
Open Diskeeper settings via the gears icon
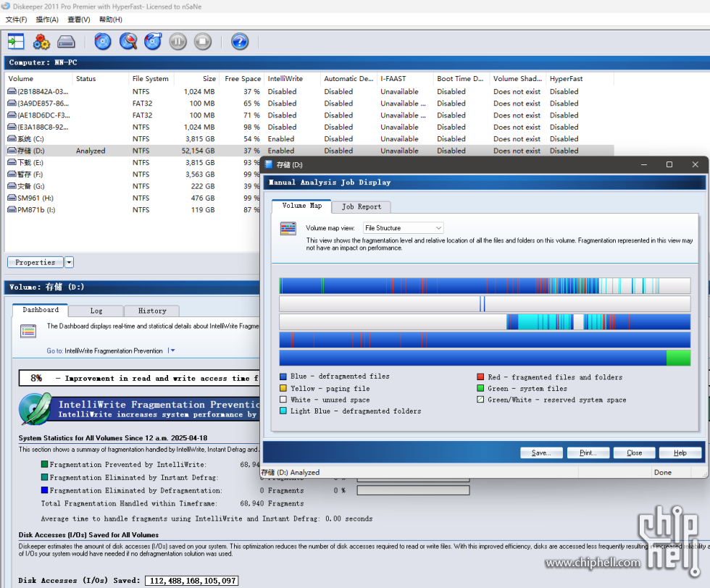pos(41,42)
